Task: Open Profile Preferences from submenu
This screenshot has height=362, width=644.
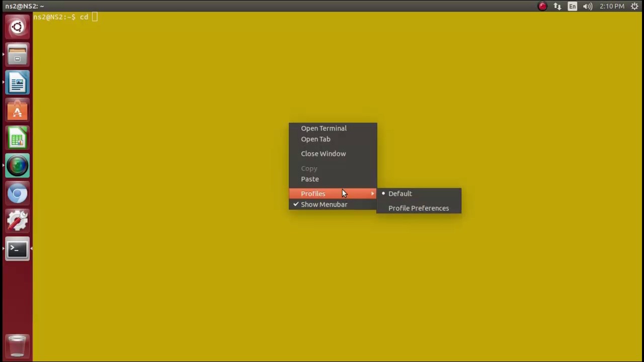Action: [x=419, y=208]
